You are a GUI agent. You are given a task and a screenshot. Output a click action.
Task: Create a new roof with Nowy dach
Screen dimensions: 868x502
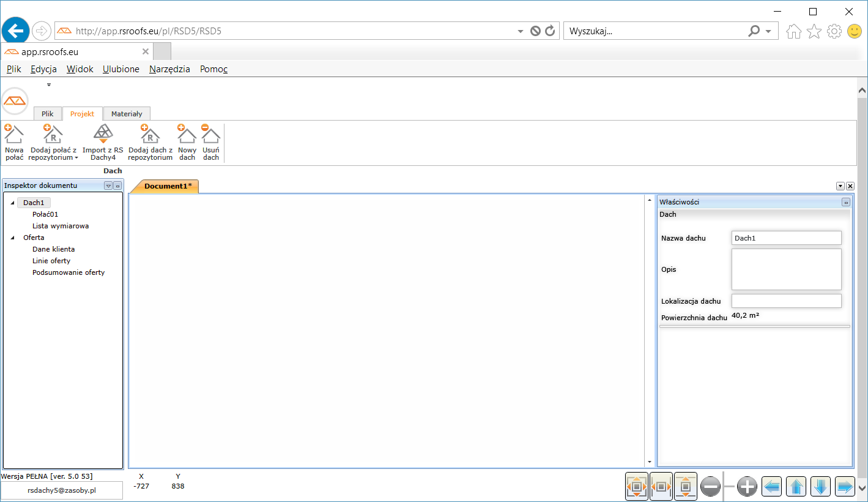pyautogui.click(x=187, y=135)
